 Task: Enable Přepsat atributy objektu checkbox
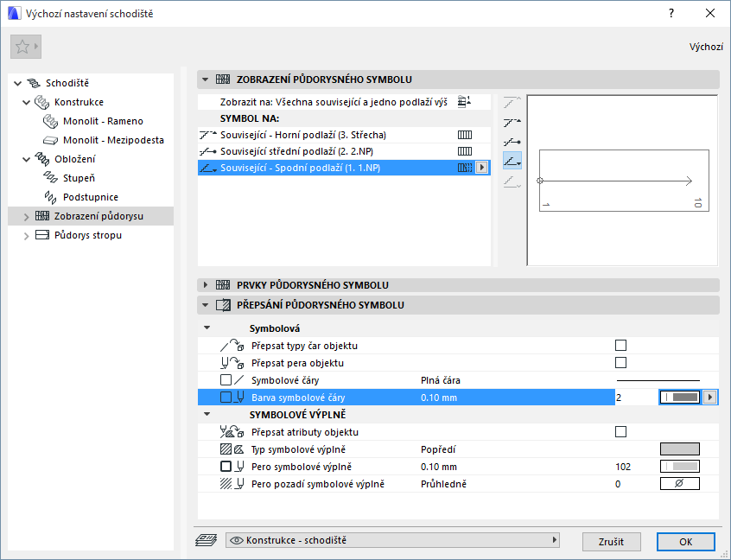(x=620, y=432)
